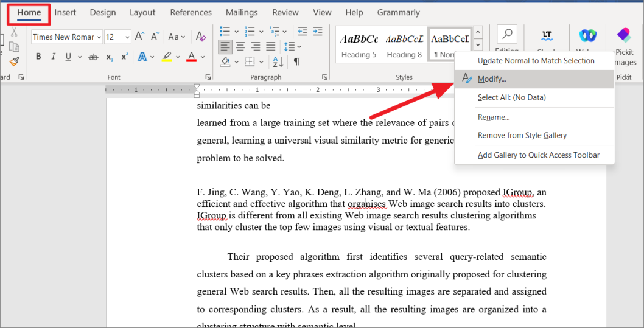Apply the yellow text highlight color

167,57
